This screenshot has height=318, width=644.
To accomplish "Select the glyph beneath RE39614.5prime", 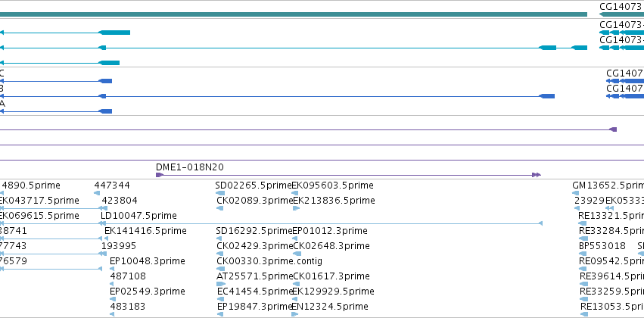I will [584, 284].
